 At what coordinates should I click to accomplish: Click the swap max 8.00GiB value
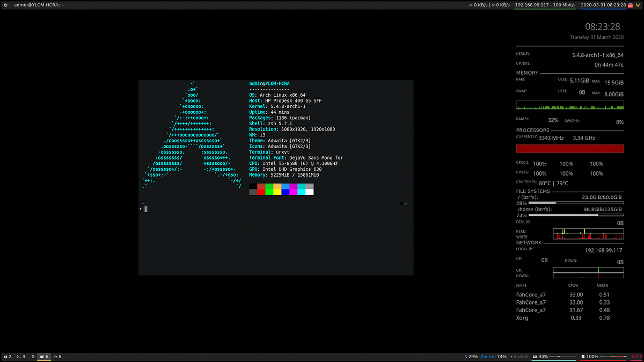pos(613,94)
